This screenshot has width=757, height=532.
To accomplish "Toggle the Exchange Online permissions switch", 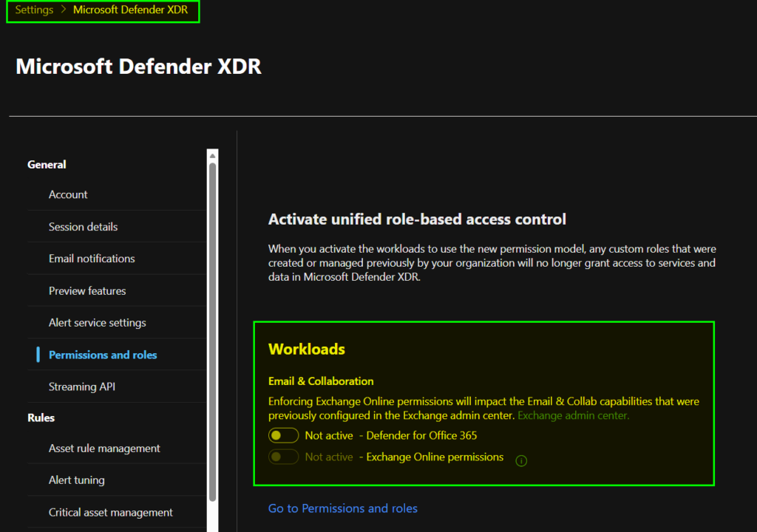I will pos(284,457).
